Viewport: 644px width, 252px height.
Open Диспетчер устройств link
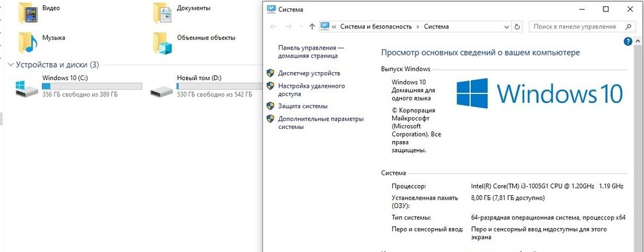pyautogui.click(x=309, y=73)
